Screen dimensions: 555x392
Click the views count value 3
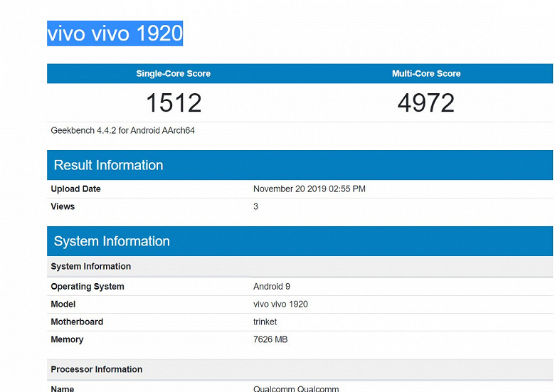[255, 206]
